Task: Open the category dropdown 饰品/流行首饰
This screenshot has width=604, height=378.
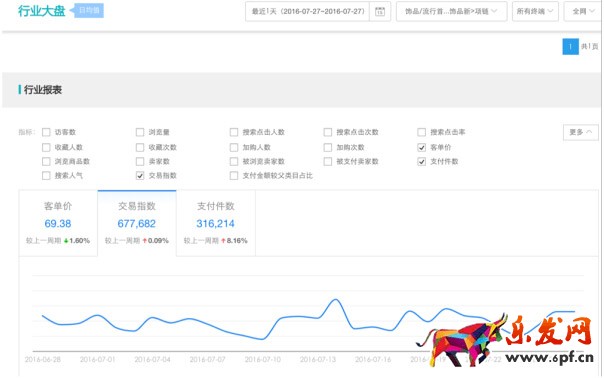Action: (451, 12)
